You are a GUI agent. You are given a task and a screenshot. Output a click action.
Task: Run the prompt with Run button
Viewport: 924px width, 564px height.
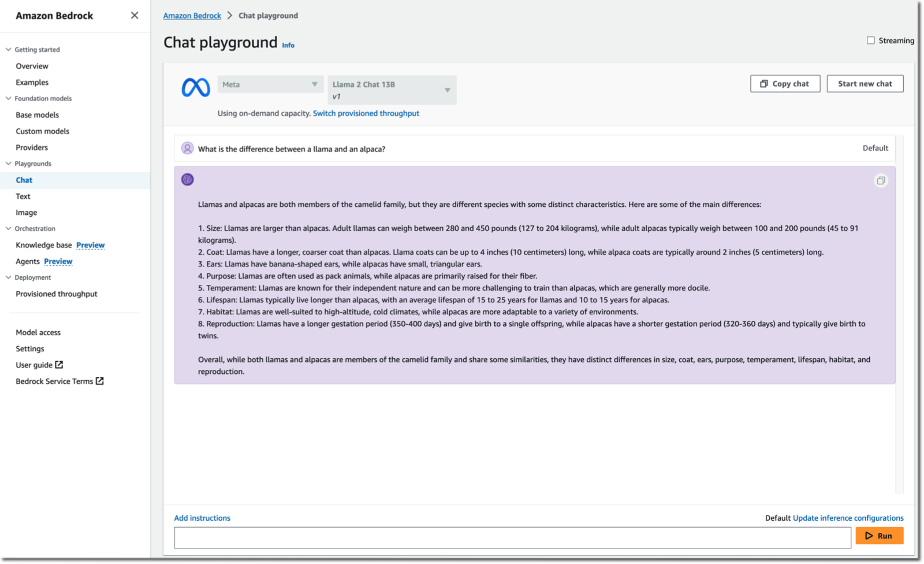(x=880, y=536)
